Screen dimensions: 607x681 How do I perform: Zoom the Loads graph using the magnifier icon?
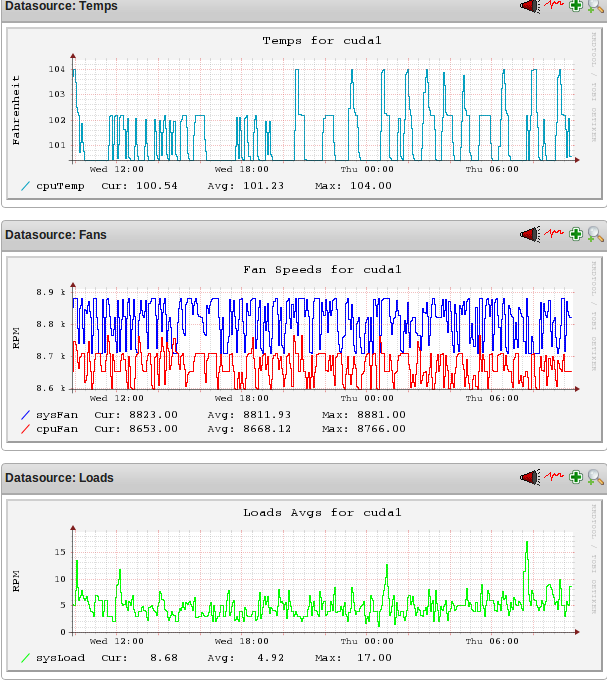tap(596, 477)
